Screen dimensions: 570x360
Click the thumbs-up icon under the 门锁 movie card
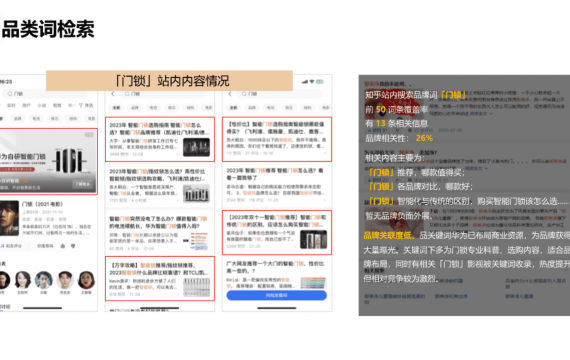(x=63, y=246)
